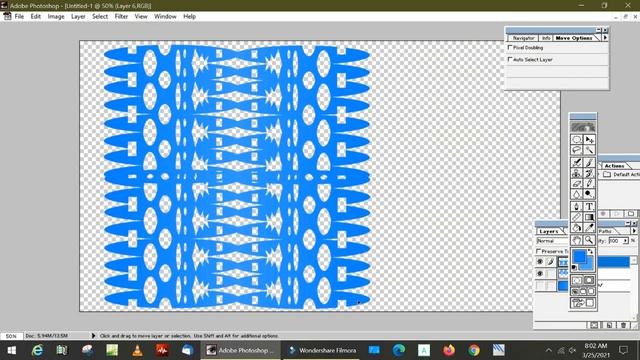
Task: Show hidden system tray icons chevron
Action: click(549, 350)
